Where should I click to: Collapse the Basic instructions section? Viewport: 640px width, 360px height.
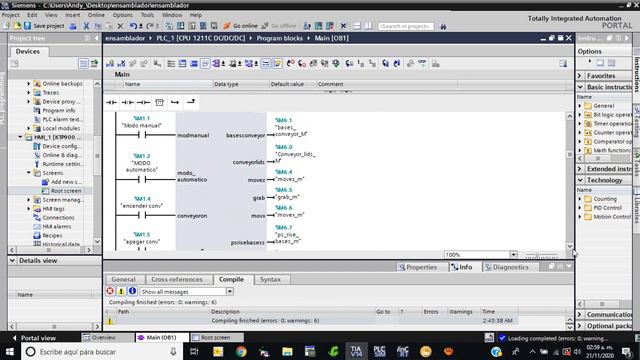click(x=580, y=87)
